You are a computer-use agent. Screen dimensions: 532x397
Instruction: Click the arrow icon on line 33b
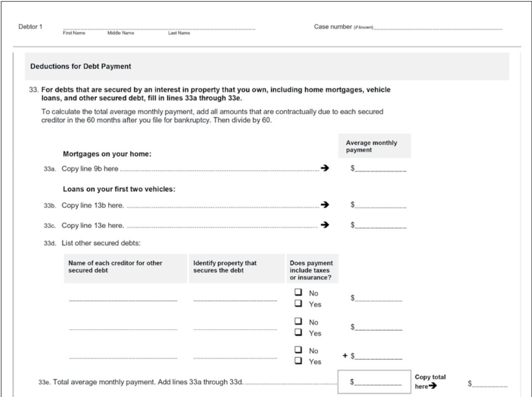point(325,205)
